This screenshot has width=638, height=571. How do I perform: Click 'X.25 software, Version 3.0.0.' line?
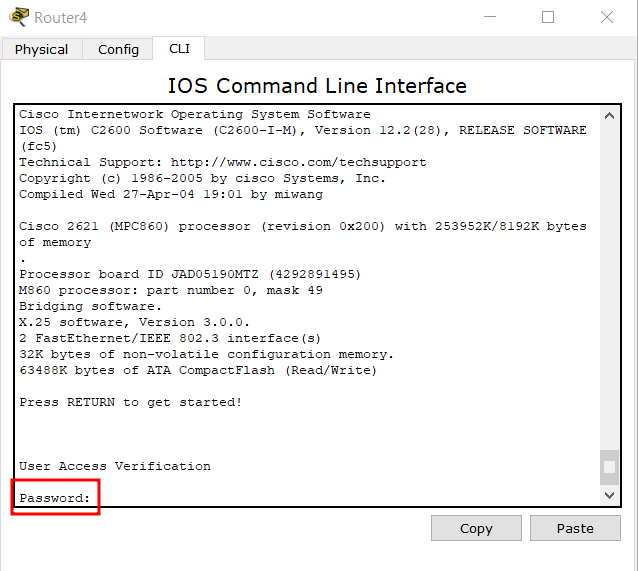134,322
